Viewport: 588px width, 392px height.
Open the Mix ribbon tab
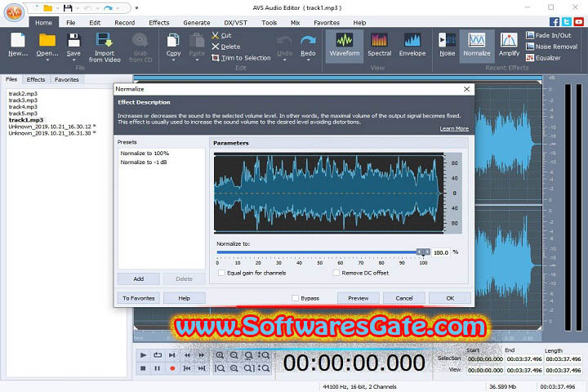[295, 23]
